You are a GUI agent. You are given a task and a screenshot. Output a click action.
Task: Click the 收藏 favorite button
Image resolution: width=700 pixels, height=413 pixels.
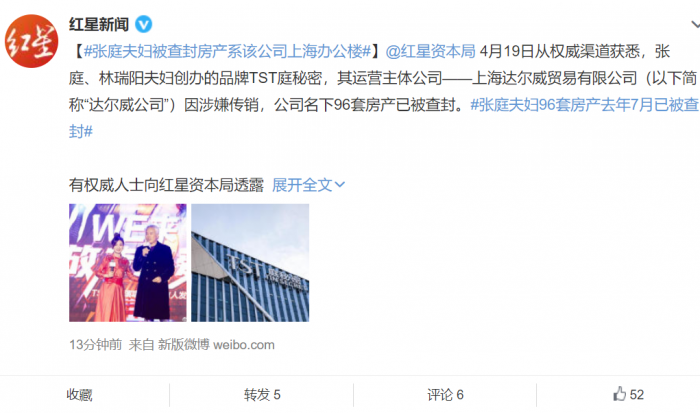click(x=79, y=395)
